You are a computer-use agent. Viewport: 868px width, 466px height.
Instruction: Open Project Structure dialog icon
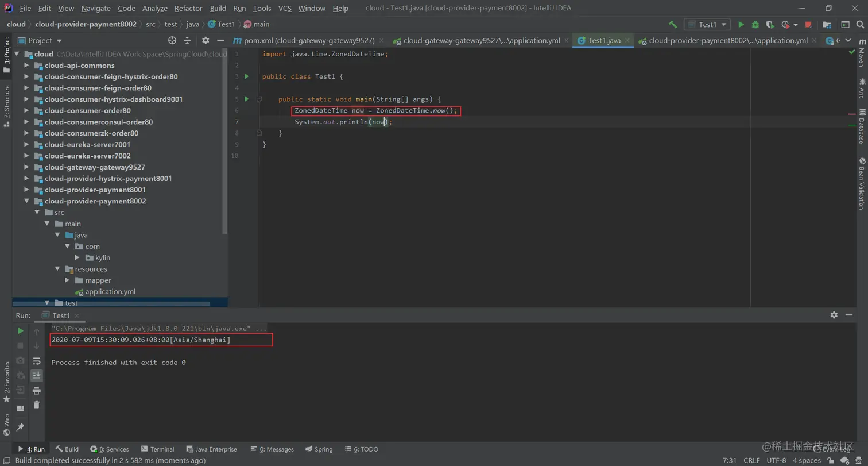(x=827, y=25)
